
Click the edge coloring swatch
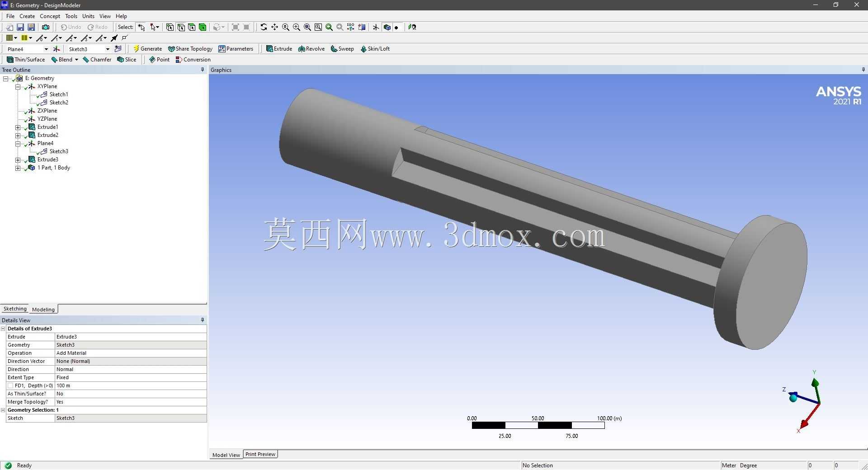[x=24, y=38]
